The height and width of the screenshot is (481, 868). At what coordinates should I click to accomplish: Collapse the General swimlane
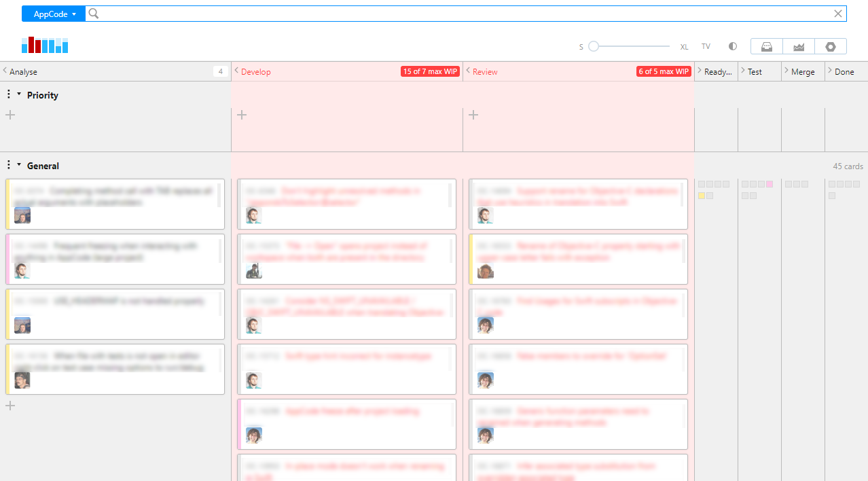[19, 166]
